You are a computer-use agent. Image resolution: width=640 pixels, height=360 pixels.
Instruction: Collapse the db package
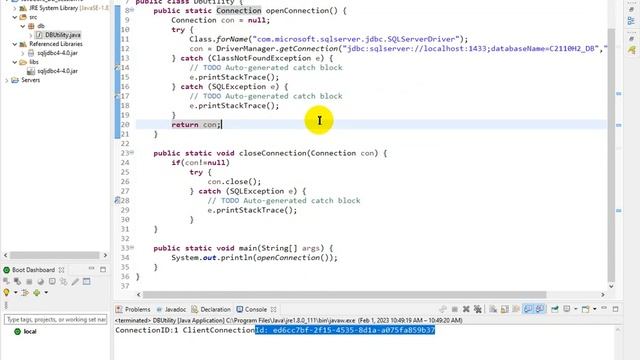(x=23, y=26)
